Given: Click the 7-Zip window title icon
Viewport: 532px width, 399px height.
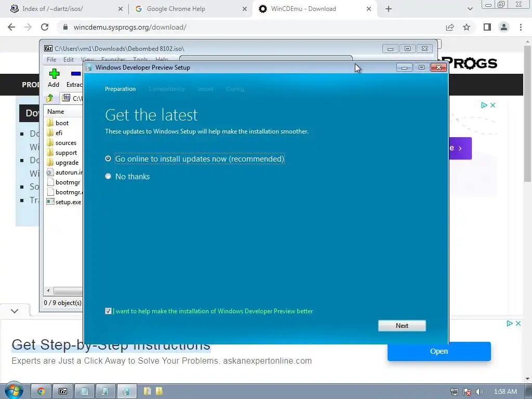Looking at the screenshot, I should pos(48,48).
